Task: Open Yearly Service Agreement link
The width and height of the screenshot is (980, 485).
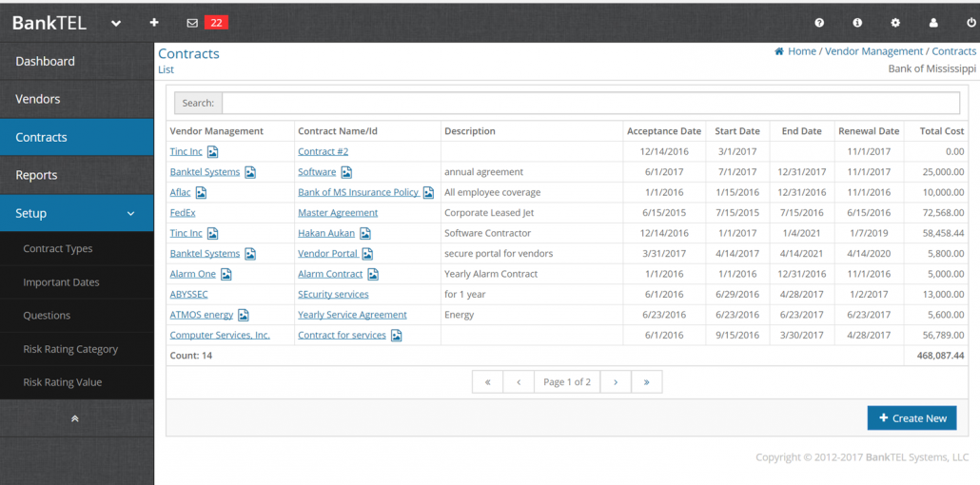Action: [x=352, y=315]
